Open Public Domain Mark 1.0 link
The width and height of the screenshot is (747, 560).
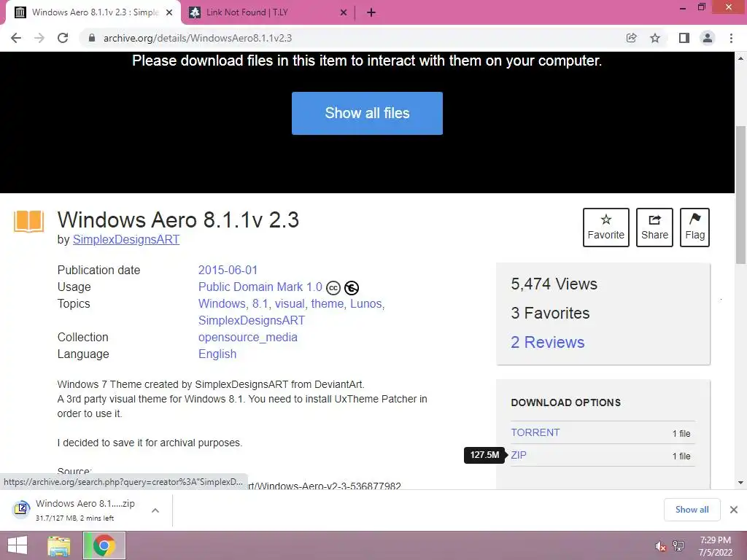[260, 287]
